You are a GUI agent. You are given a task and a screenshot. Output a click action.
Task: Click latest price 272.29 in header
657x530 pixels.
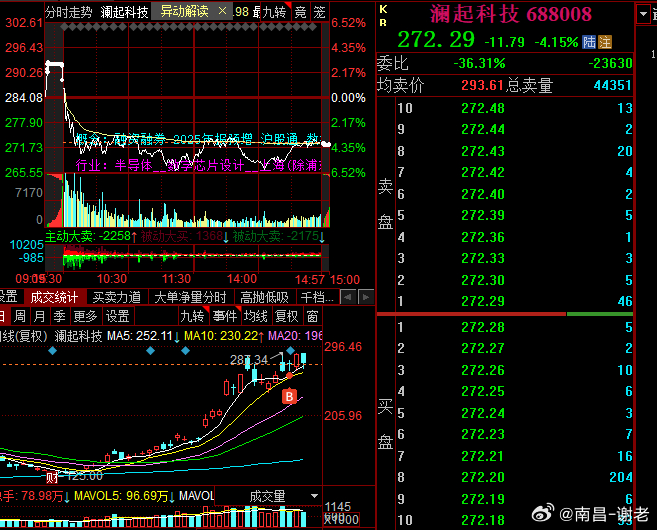click(x=436, y=40)
